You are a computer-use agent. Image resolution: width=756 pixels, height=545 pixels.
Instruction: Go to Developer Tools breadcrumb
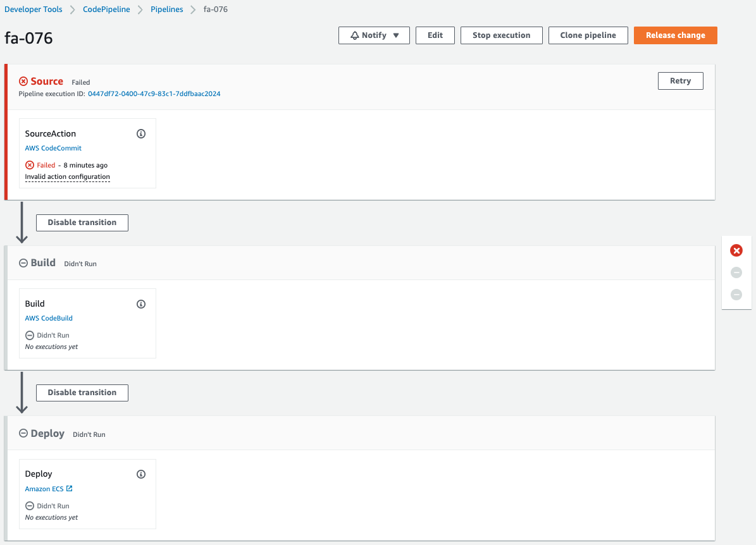pos(34,9)
